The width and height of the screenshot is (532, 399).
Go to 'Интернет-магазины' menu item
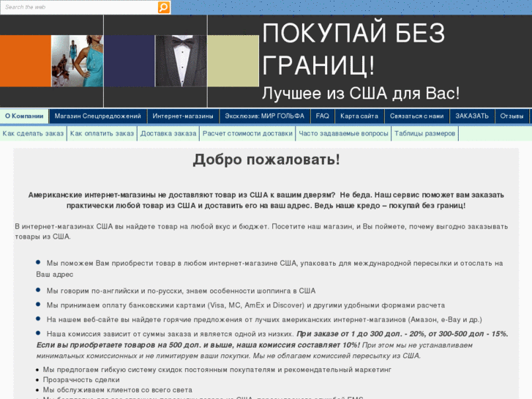(183, 116)
